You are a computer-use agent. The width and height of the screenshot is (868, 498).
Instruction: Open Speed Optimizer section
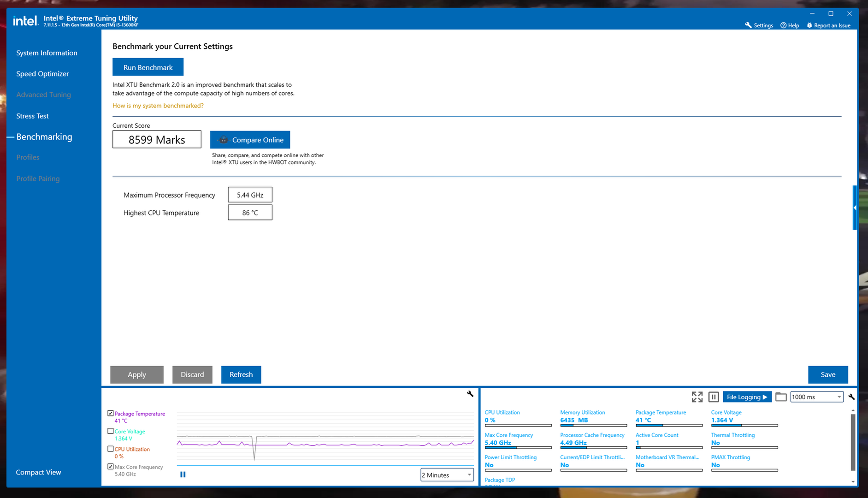point(42,74)
